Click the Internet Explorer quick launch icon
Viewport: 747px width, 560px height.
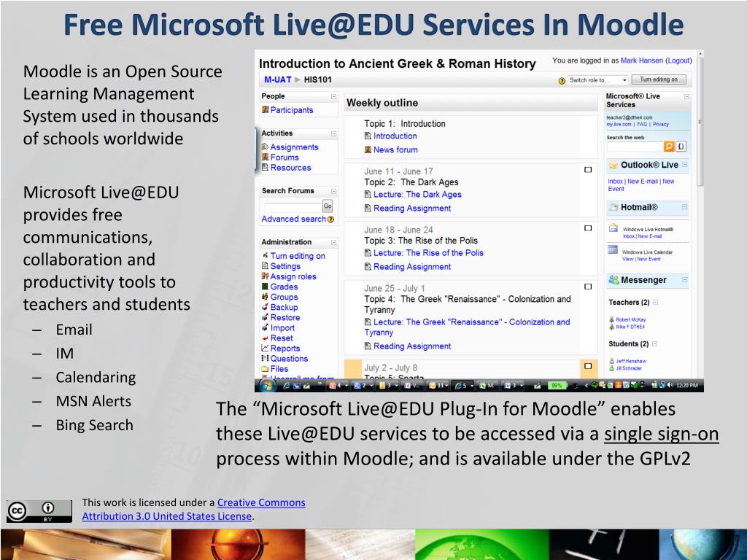coord(287,386)
